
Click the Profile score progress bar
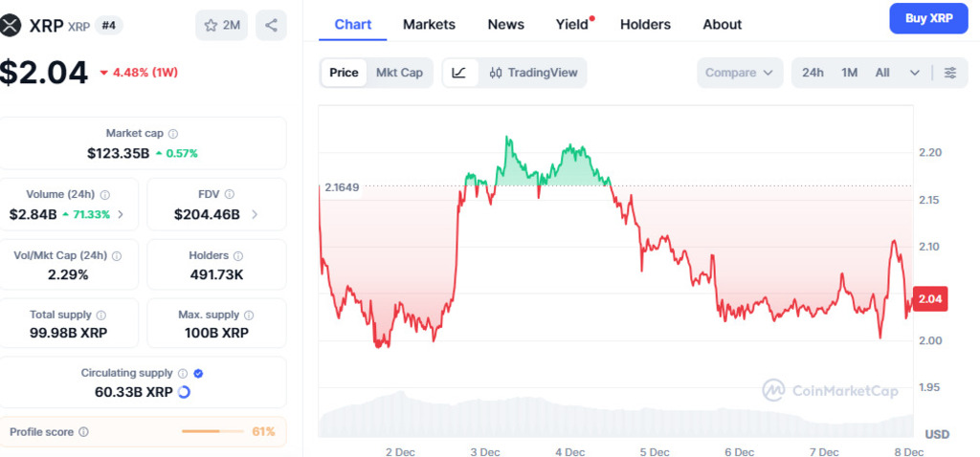[212, 432]
